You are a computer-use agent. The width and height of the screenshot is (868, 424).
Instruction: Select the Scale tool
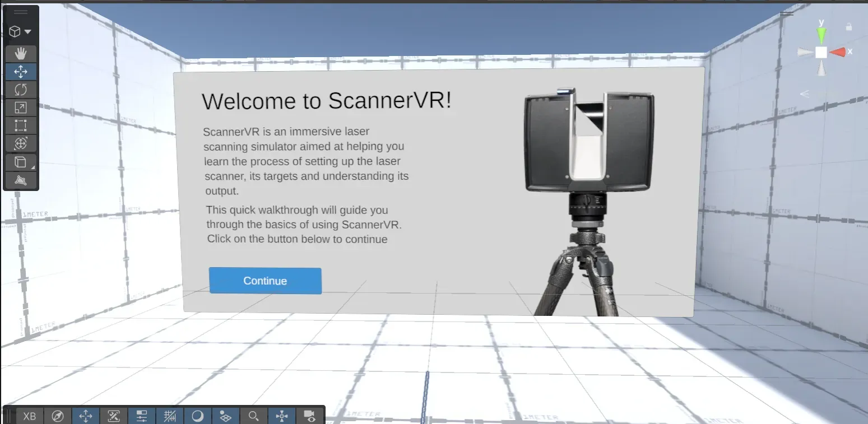pos(21,108)
